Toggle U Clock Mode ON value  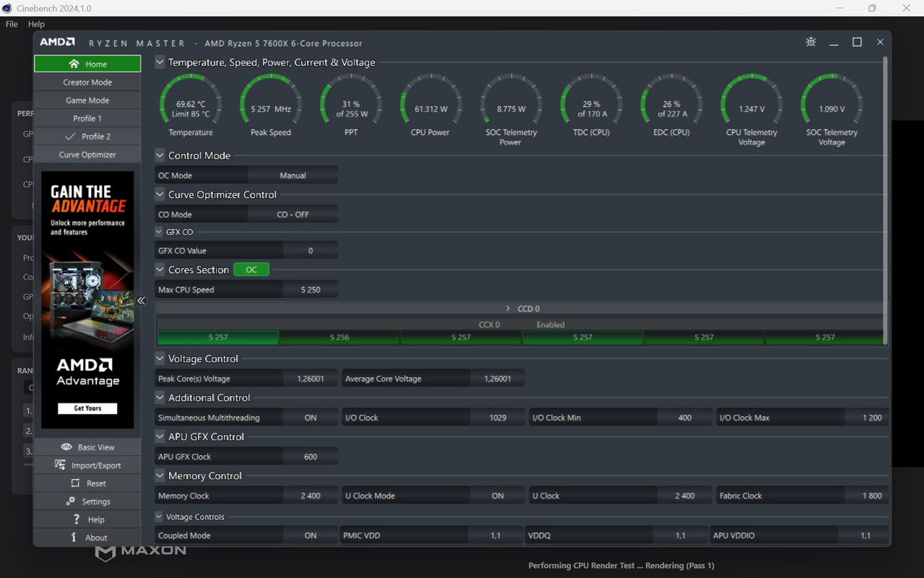[x=497, y=496]
